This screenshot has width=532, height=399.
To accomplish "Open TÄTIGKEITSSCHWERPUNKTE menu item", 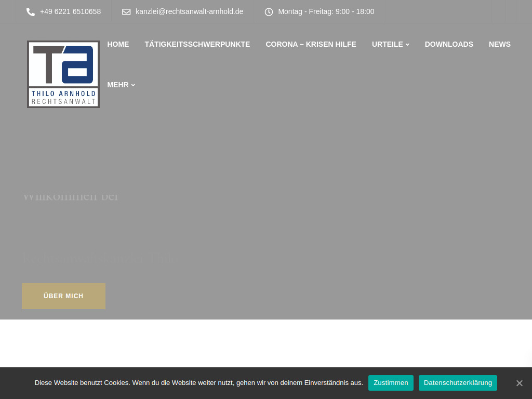I will click(x=197, y=45).
